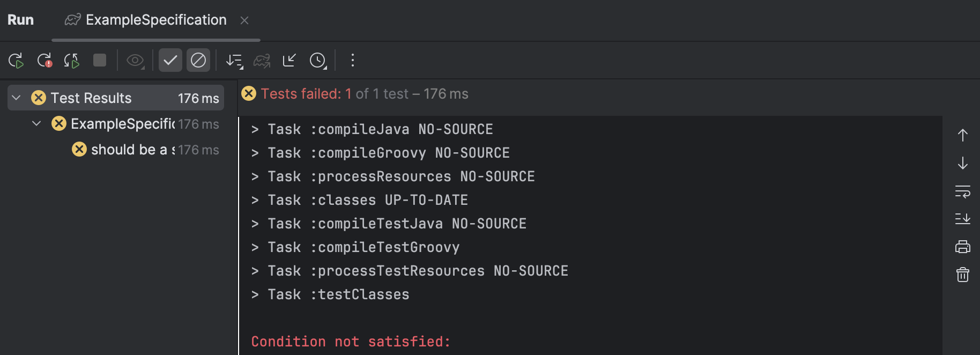The width and height of the screenshot is (980, 355).
Task: Toggle auto-test rerun icon
Action: pos(72,60)
